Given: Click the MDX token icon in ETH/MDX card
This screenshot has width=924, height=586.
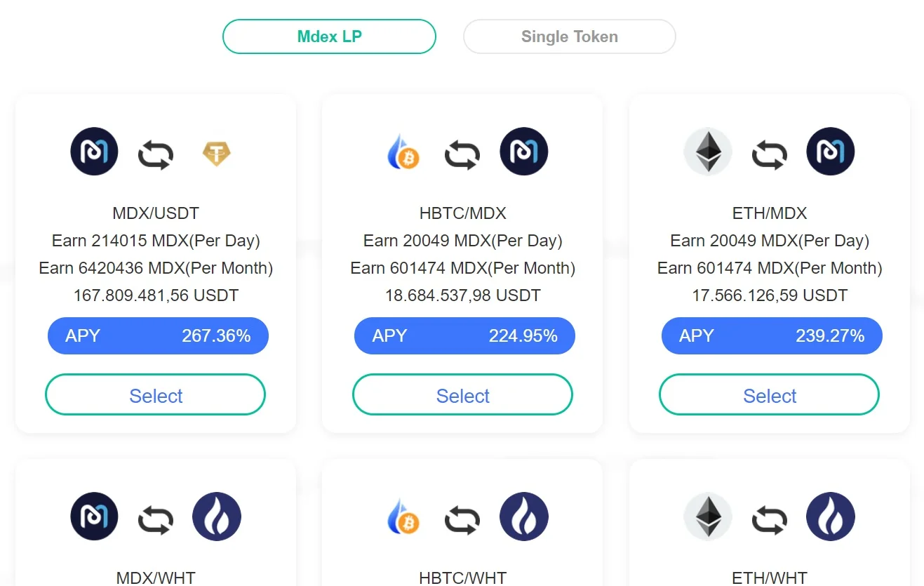Looking at the screenshot, I should click(831, 152).
